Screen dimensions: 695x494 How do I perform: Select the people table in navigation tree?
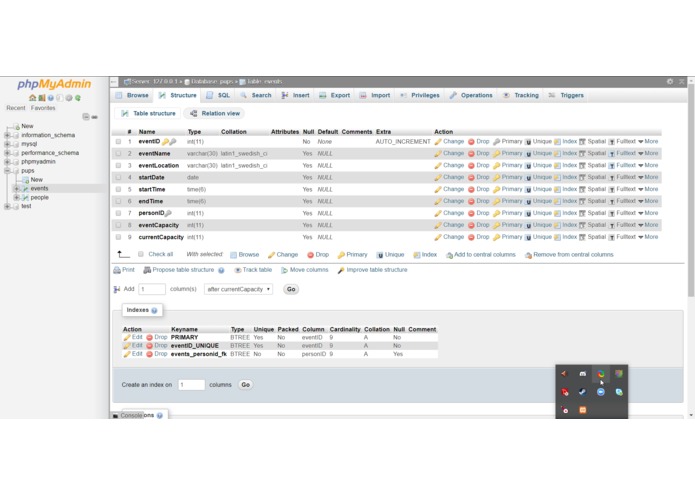click(39, 198)
